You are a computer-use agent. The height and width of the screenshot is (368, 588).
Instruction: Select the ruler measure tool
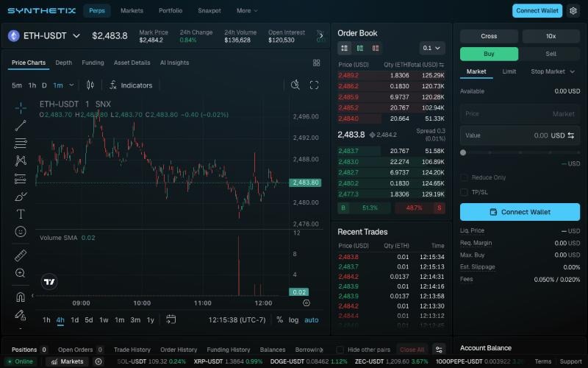(x=21, y=255)
